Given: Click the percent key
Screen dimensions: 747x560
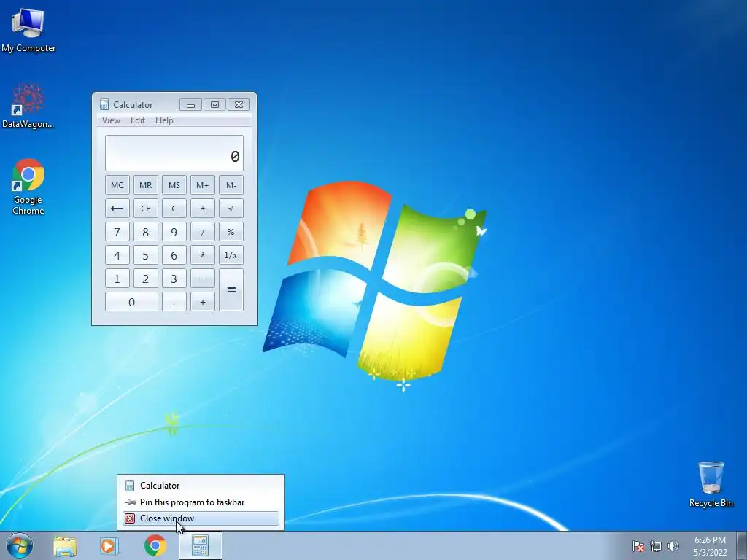Looking at the screenshot, I should [x=231, y=232].
